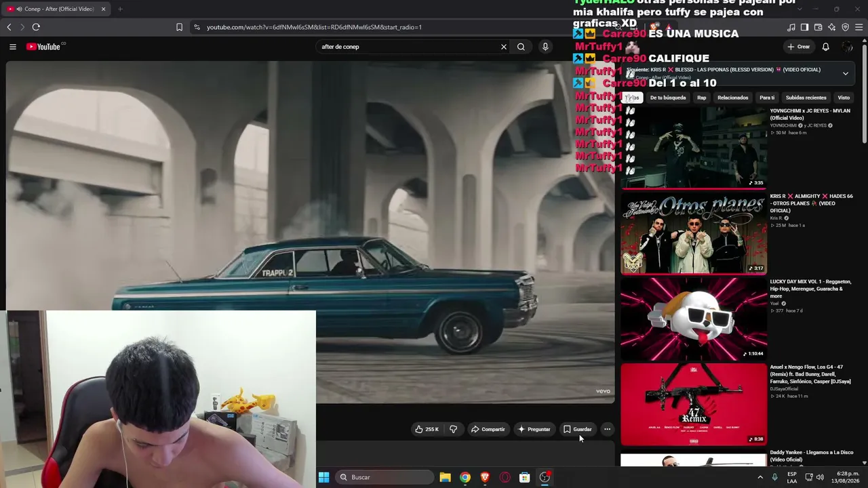Visit the DJSayaOfficial channel link
The image size is (868, 488).
784,389
